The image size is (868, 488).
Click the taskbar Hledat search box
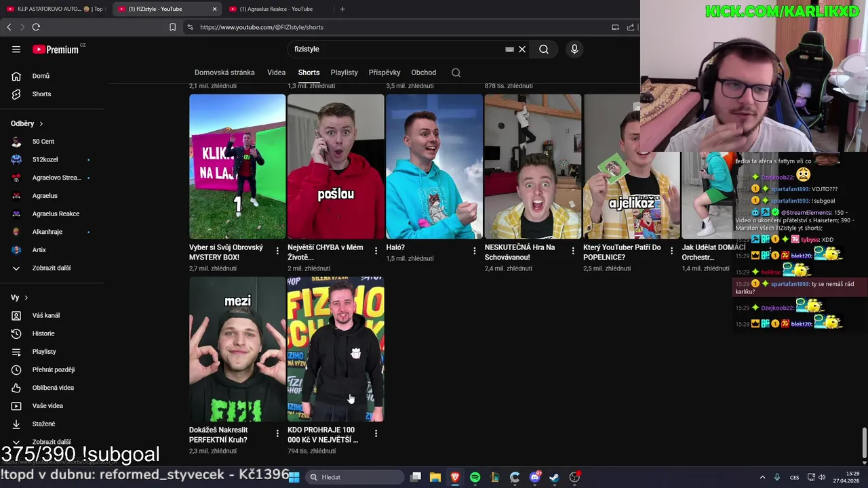pos(355,477)
